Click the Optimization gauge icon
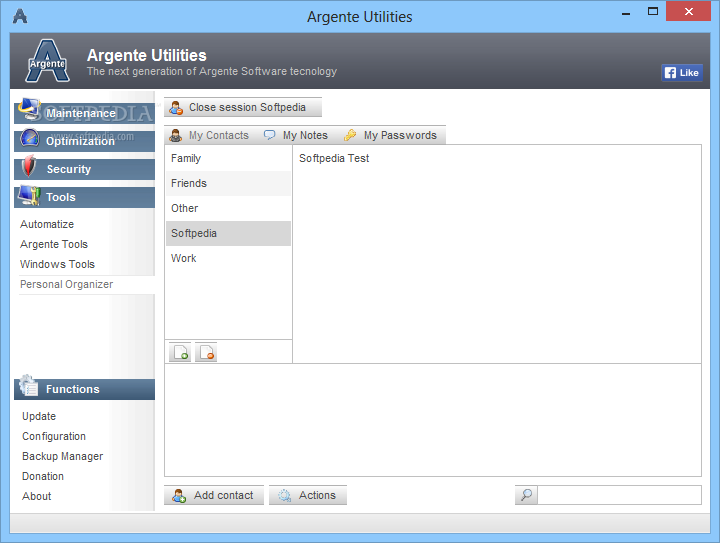Viewport: 720px width, 543px height. tap(30, 138)
